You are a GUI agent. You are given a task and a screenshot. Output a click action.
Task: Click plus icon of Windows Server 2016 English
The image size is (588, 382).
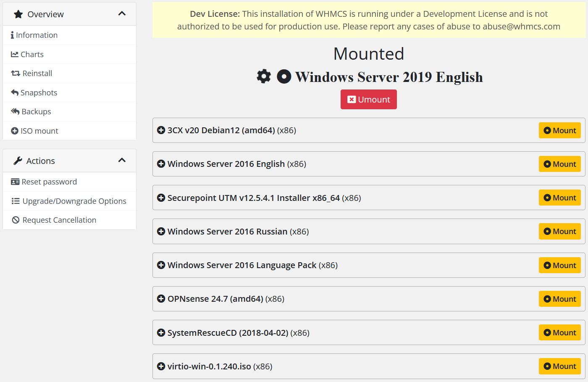tap(161, 164)
